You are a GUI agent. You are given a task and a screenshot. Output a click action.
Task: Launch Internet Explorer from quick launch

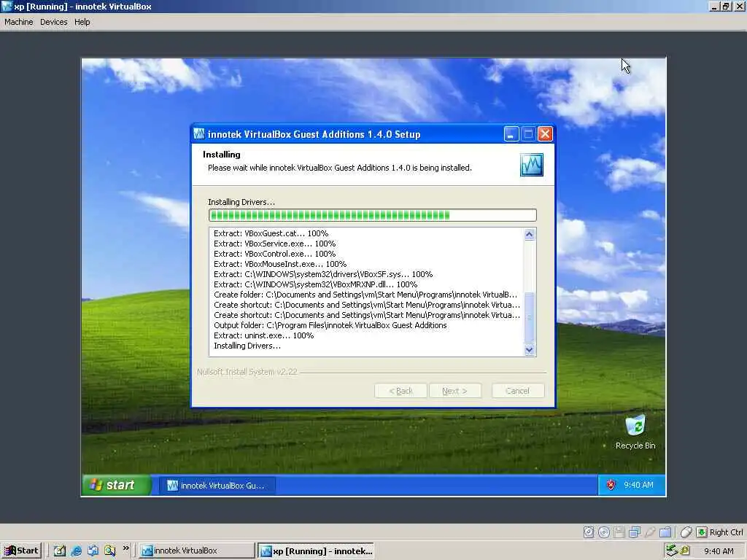tap(76, 551)
